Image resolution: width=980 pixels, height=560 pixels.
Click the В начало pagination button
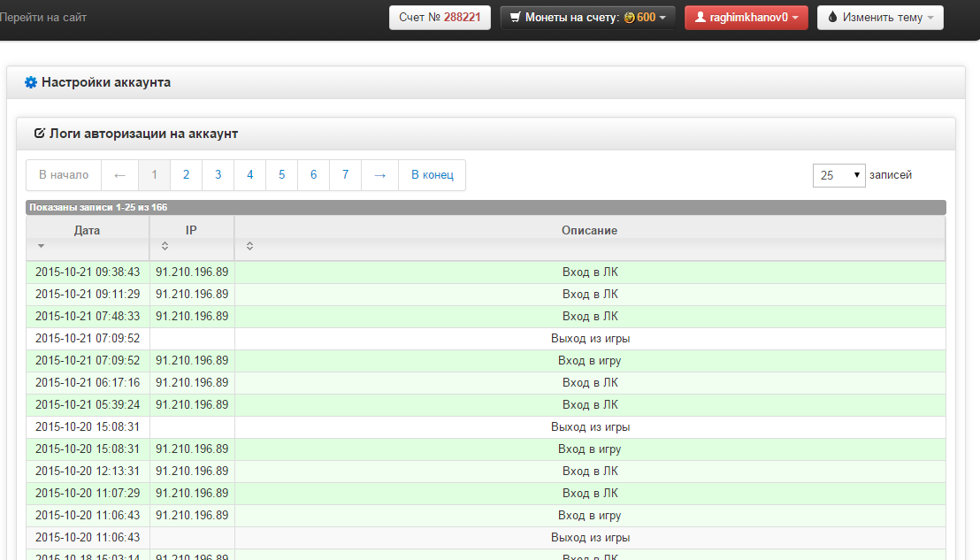pos(64,175)
